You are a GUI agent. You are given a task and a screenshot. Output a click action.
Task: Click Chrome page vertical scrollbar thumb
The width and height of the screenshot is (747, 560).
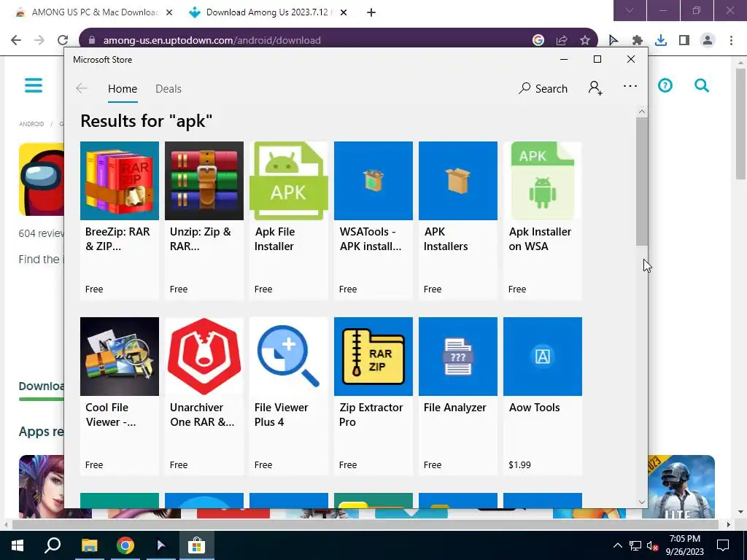tap(740, 124)
